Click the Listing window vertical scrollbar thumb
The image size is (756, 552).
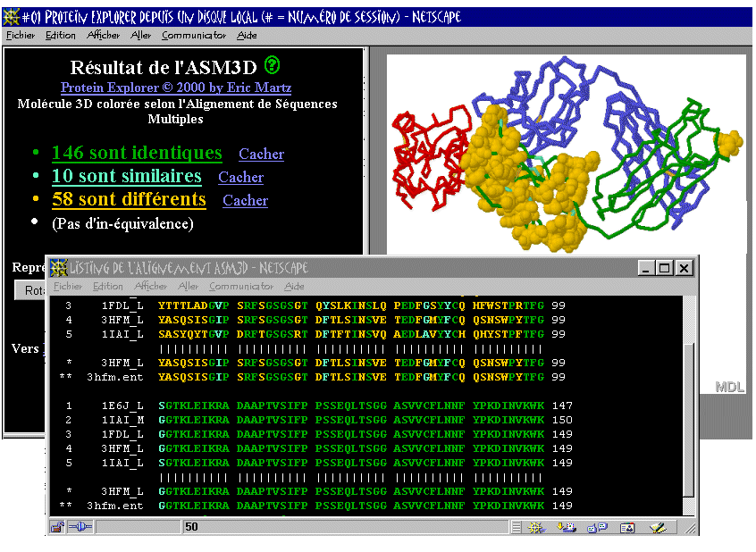point(690,420)
